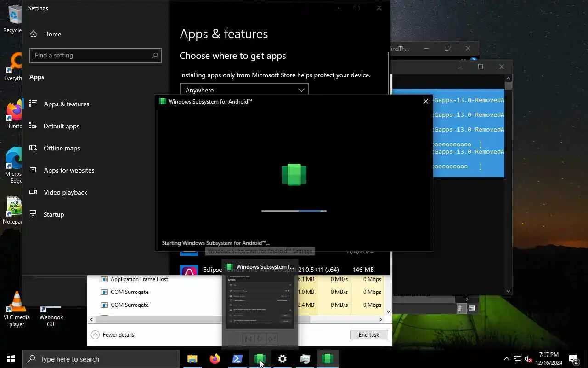Switch to Task Manager taskbar icon
The height and width of the screenshot is (368, 588).
point(305,359)
